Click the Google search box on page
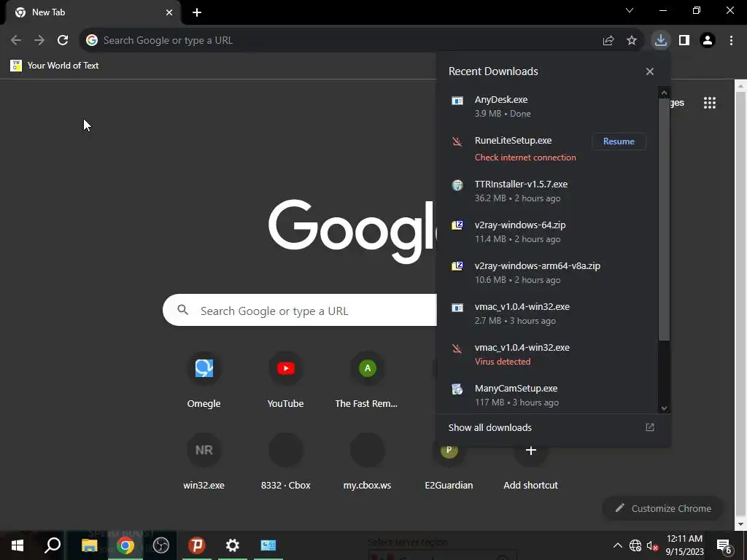This screenshot has height=560, width=747. [x=299, y=311]
